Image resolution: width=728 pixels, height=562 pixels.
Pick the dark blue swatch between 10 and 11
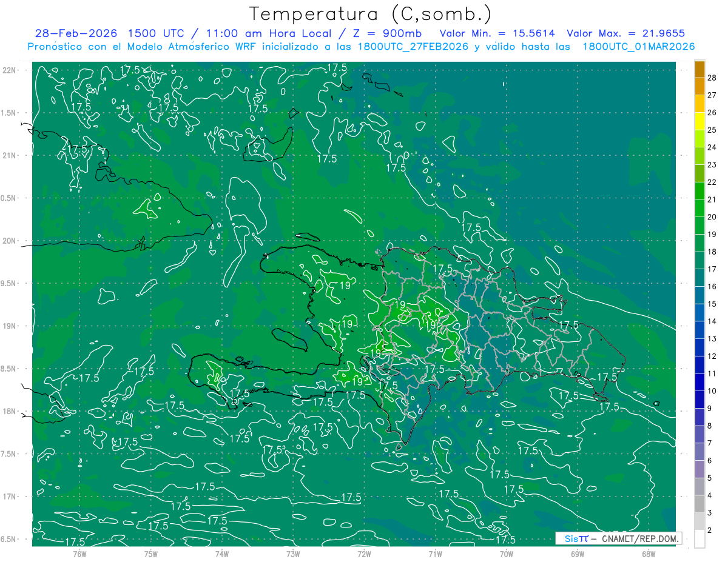point(699,383)
